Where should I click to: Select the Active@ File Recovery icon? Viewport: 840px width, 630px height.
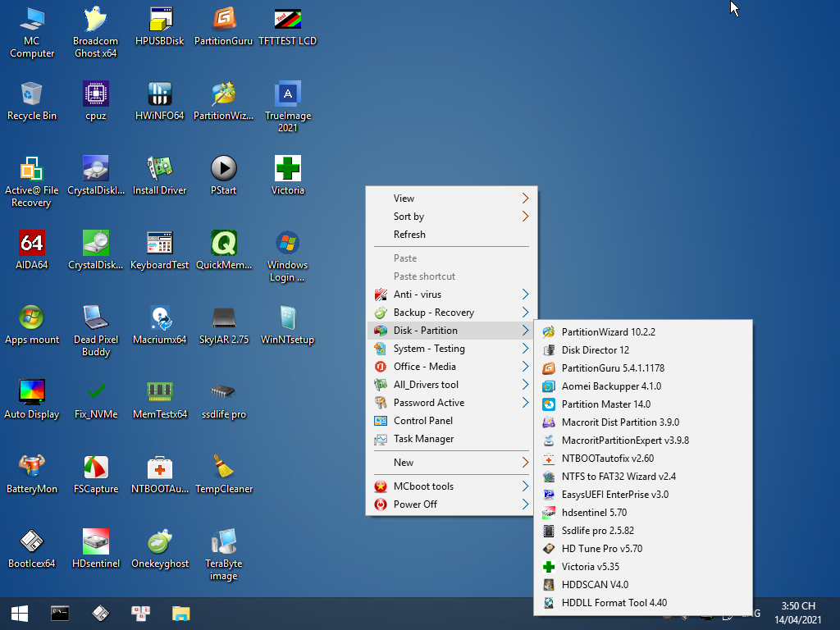tap(32, 181)
